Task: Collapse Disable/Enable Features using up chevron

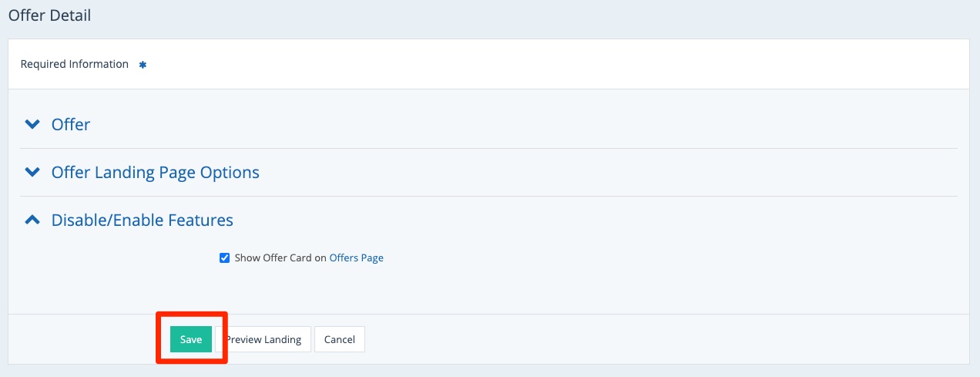Action: pos(32,220)
